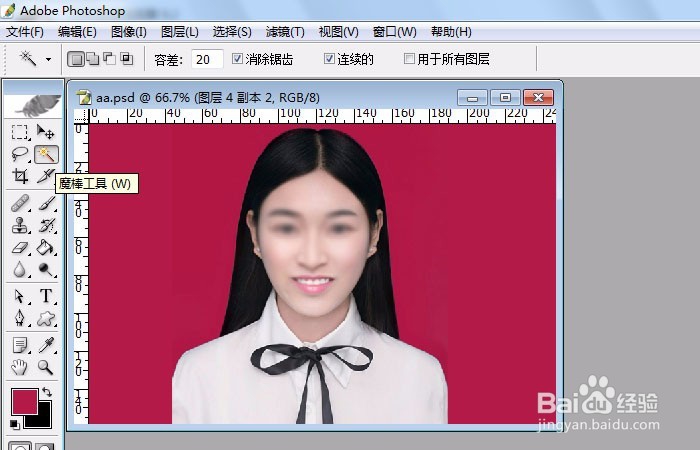Select the Lasso tool
Screen dimensions: 700x450
(x=20, y=154)
